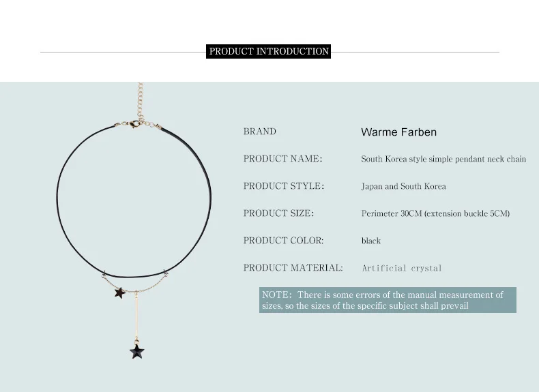Select the Japan and South Korea style text
Viewport: 539px width, 392px height.
click(403, 186)
